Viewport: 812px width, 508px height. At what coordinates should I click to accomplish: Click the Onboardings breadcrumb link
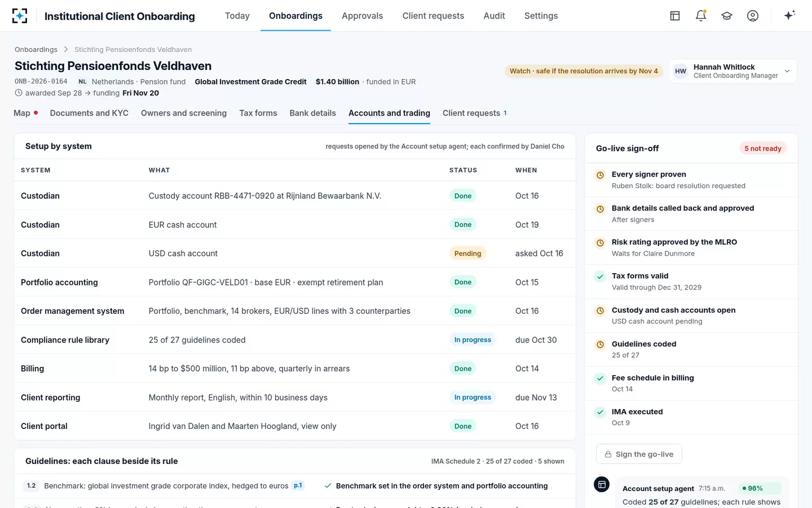point(36,49)
